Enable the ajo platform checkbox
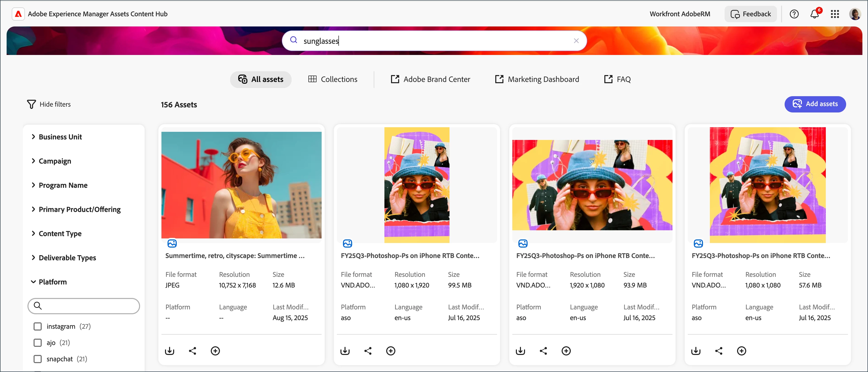Image resolution: width=868 pixels, height=372 pixels. tap(37, 342)
